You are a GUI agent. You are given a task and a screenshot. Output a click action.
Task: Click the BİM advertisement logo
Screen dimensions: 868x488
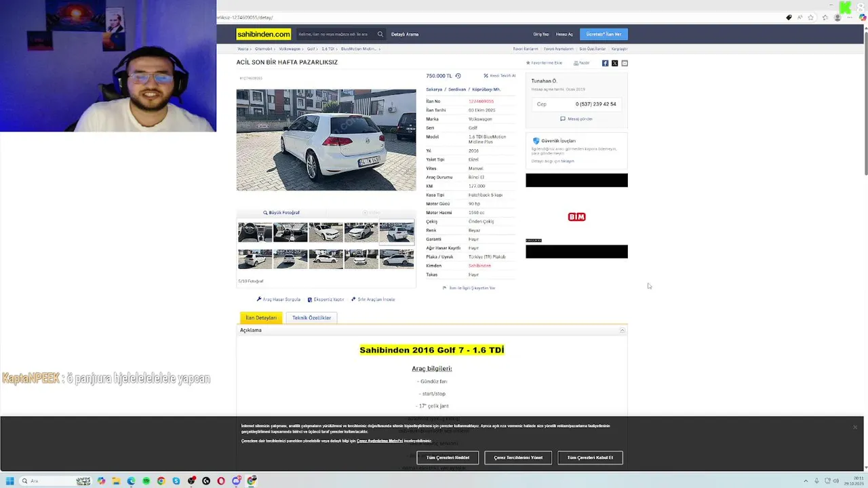[576, 217]
